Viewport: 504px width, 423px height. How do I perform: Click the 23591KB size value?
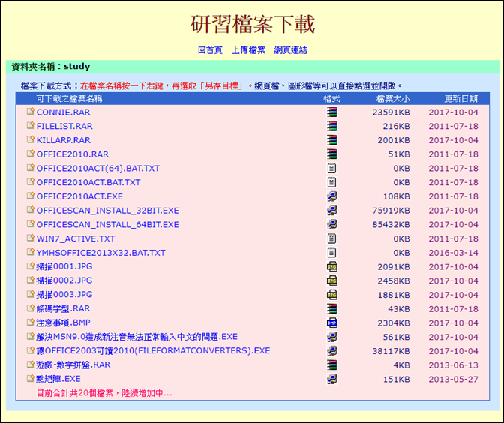391,112
